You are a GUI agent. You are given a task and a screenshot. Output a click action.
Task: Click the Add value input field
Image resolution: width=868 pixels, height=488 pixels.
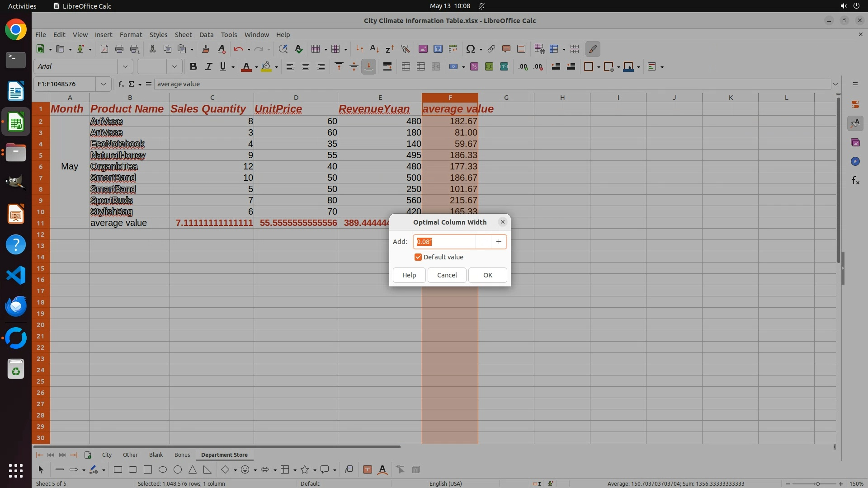click(444, 242)
